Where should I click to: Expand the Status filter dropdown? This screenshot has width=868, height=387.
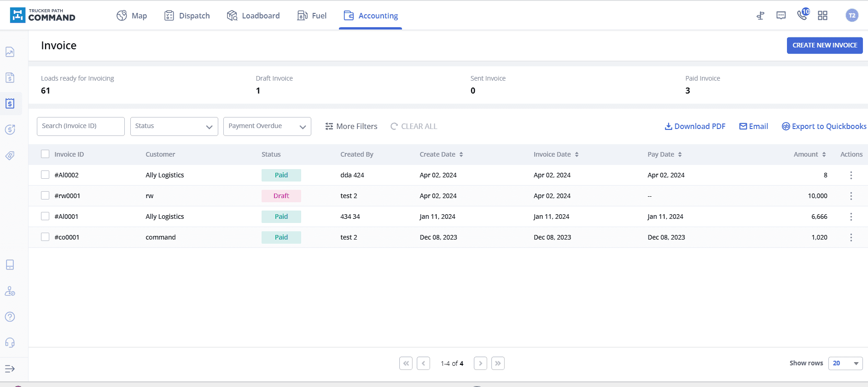tap(174, 126)
